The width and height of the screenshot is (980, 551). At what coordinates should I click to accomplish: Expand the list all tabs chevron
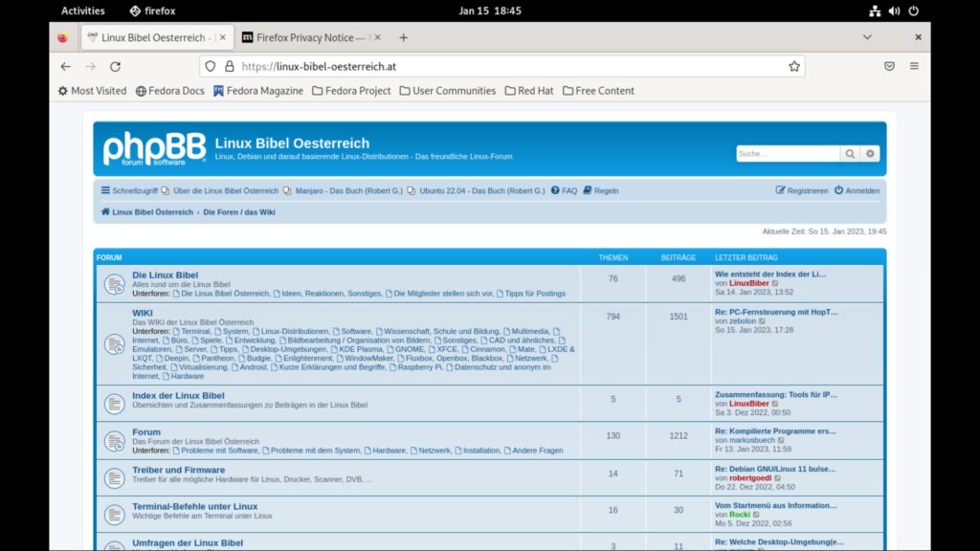tap(867, 37)
